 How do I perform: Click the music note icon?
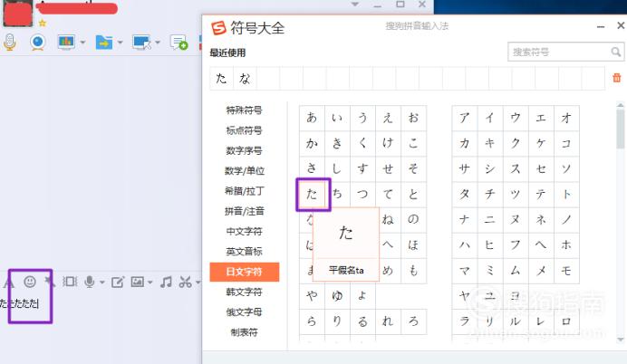tap(166, 282)
